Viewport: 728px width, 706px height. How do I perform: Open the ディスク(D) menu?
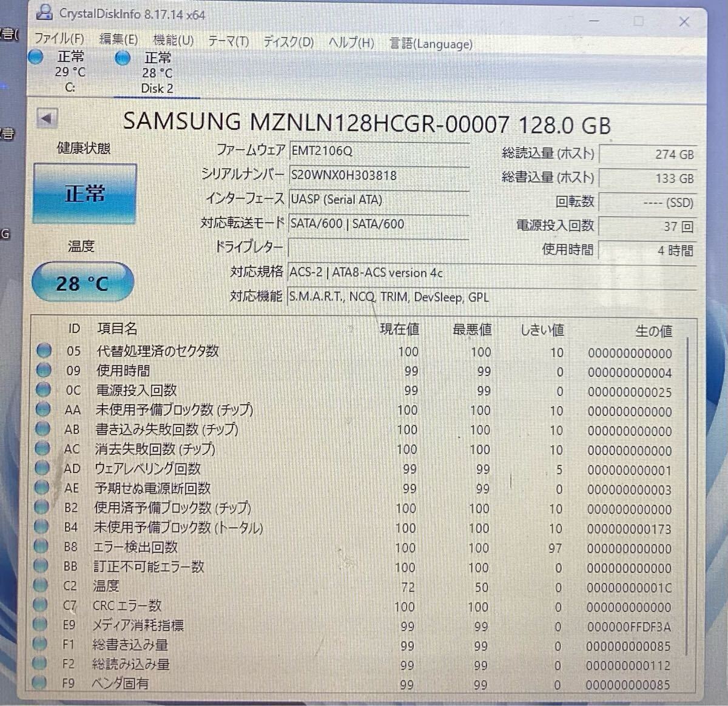288,42
